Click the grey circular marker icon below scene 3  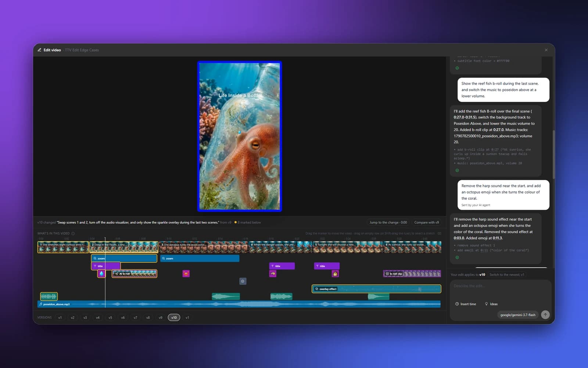[243, 281]
